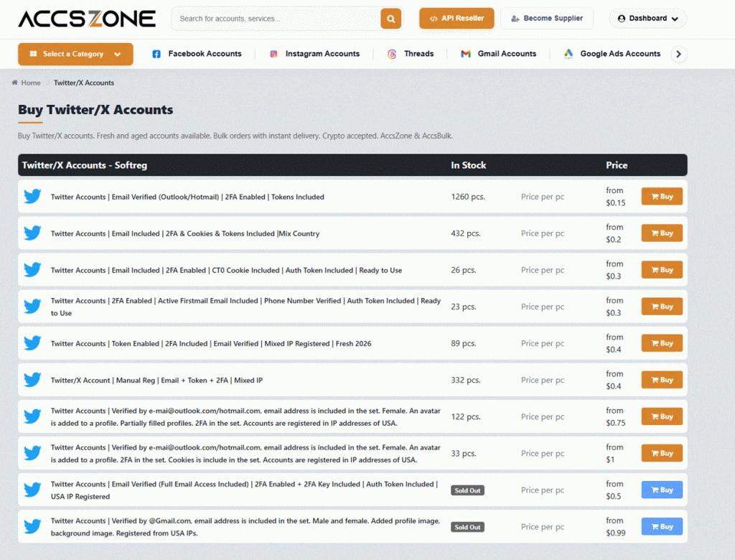Click Twitter bird icon for CT0 Cookie row
735x560 pixels.
click(x=32, y=270)
